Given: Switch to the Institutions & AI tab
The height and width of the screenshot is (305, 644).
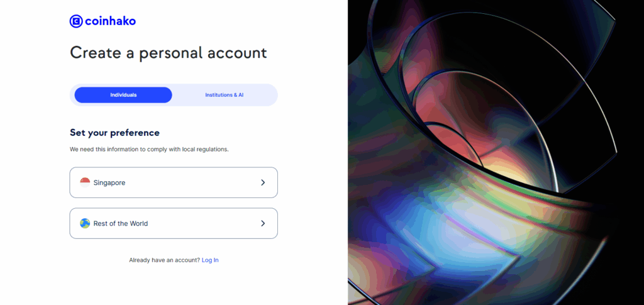Looking at the screenshot, I should click(x=224, y=95).
